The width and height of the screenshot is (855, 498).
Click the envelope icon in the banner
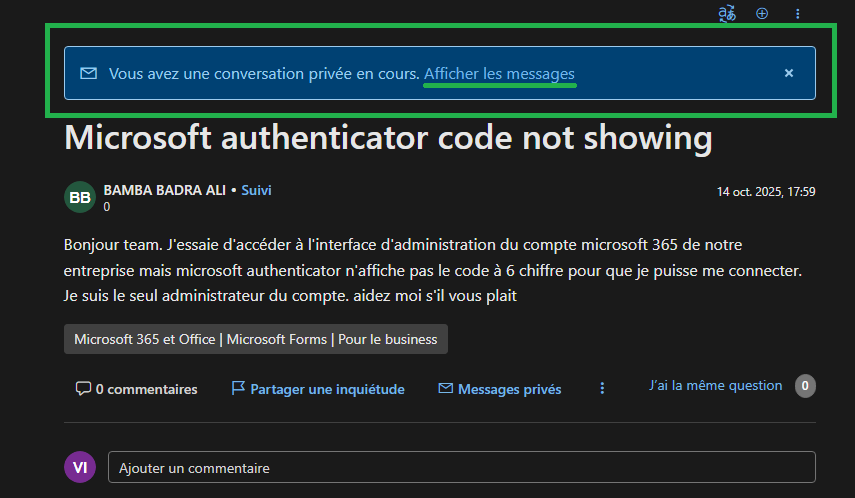coord(88,73)
